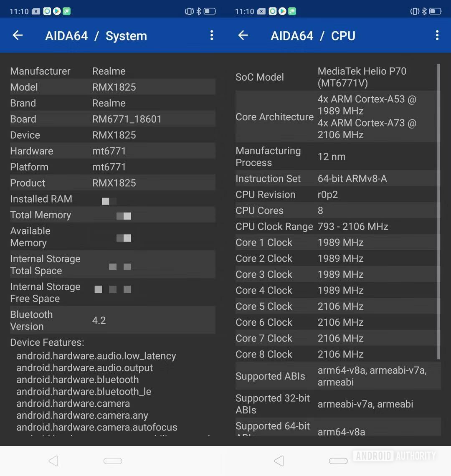Select the Bluetooth Version row
Screen dimensions: 451x476
[112, 320]
